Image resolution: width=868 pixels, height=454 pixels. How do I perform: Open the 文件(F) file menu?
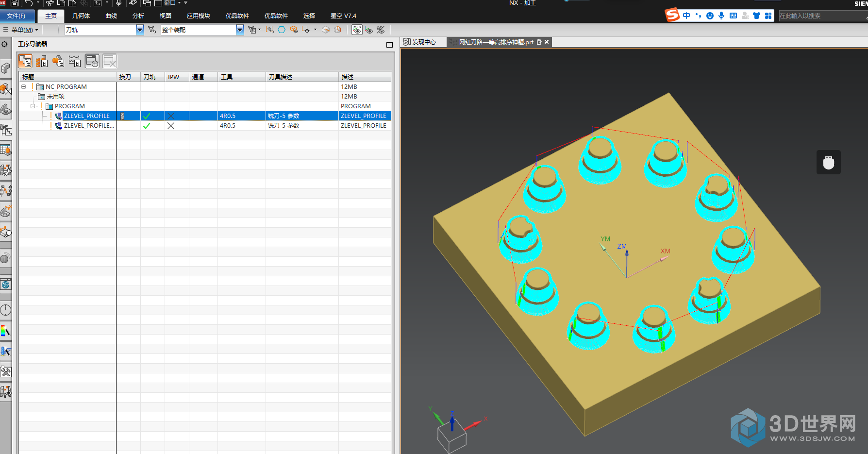pyautogui.click(x=17, y=16)
